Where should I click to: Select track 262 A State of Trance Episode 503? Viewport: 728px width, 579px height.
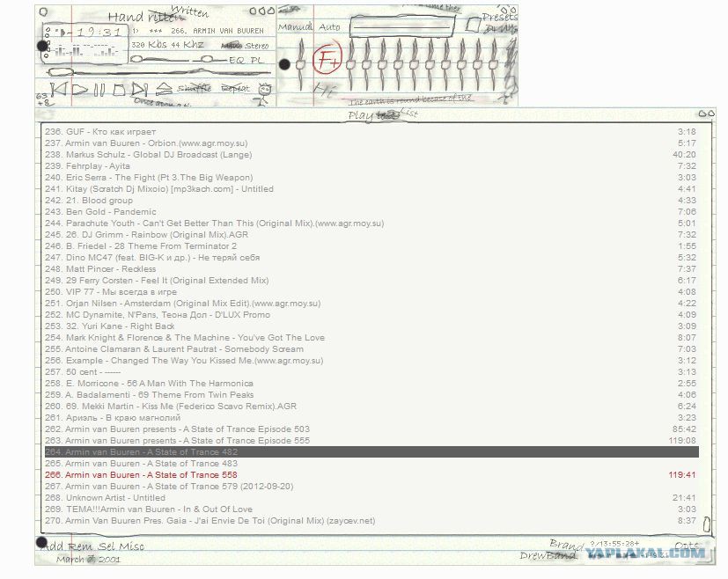[x=371, y=429]
